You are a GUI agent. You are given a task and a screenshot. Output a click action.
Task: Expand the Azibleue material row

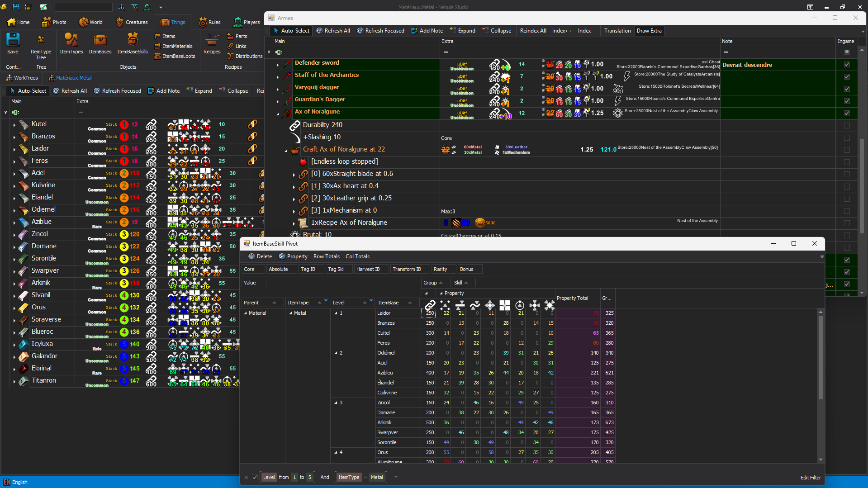[x=14, y=223]
